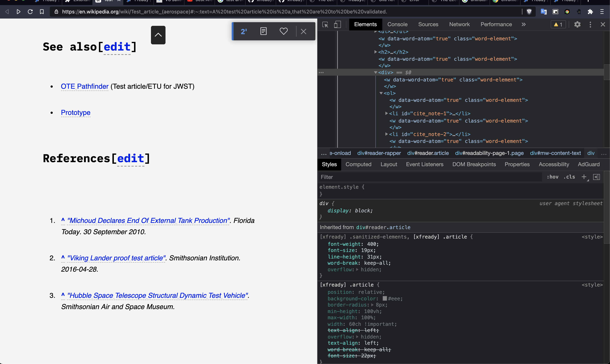Open the OTE Pathfinder link
Viewport: 610px width, 364px height.
[84, 86]
